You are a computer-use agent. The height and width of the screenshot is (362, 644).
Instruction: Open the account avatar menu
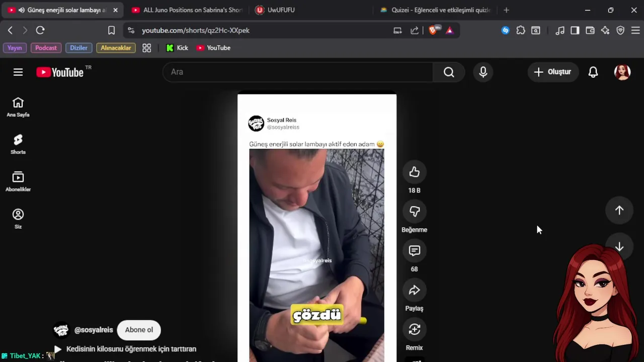[x=622, y=72]
